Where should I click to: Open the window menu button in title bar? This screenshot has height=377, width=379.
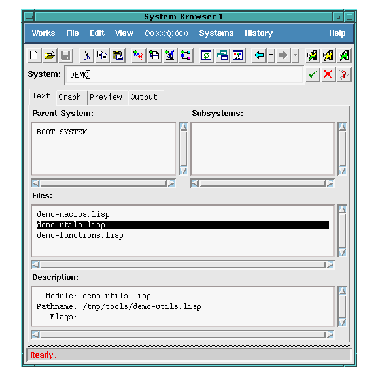click(x=29, y=16)
